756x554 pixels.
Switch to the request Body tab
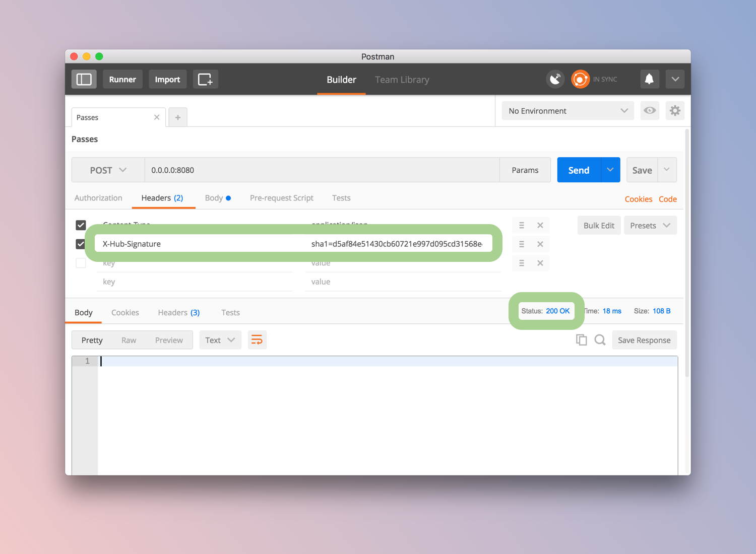tap(218, 198)
